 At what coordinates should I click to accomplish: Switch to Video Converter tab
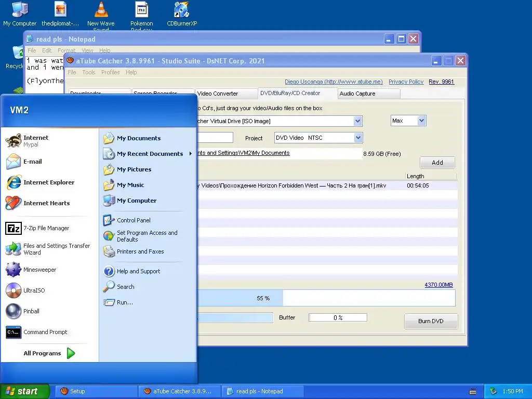tap(226, 94)
